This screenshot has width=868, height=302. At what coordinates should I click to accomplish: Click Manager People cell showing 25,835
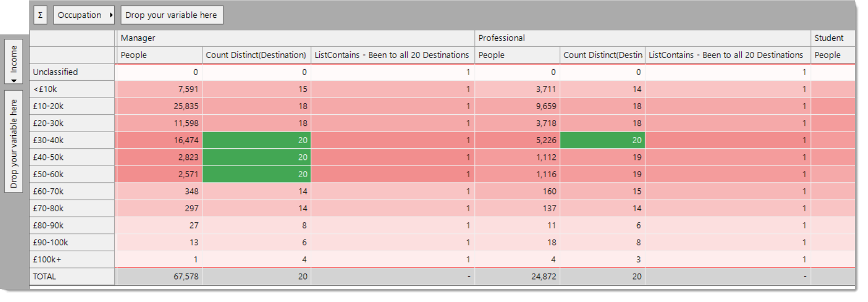[x=159, y=106]
